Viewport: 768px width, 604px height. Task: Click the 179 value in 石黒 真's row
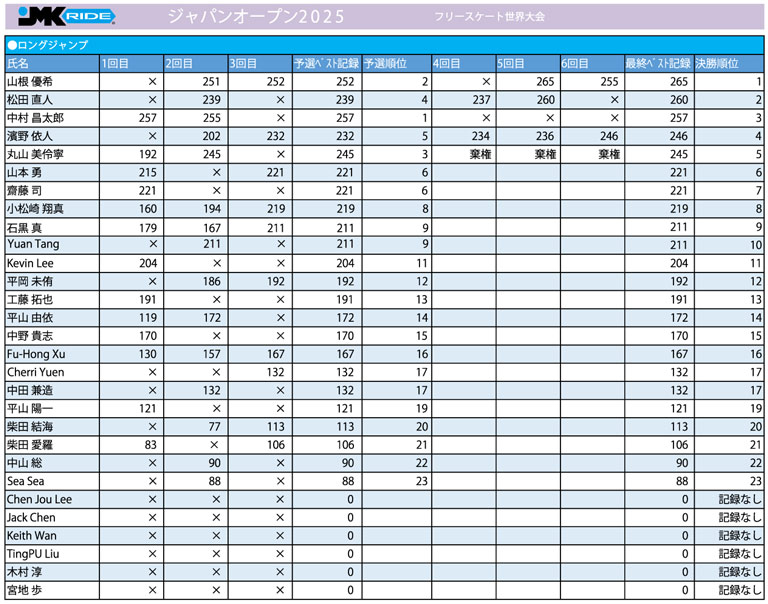pos(147,228)
